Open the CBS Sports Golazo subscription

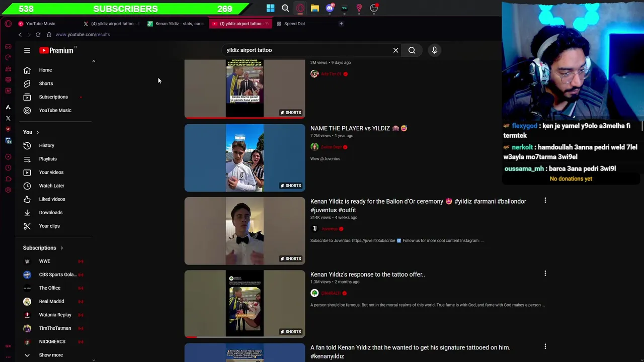click(53, 275)
